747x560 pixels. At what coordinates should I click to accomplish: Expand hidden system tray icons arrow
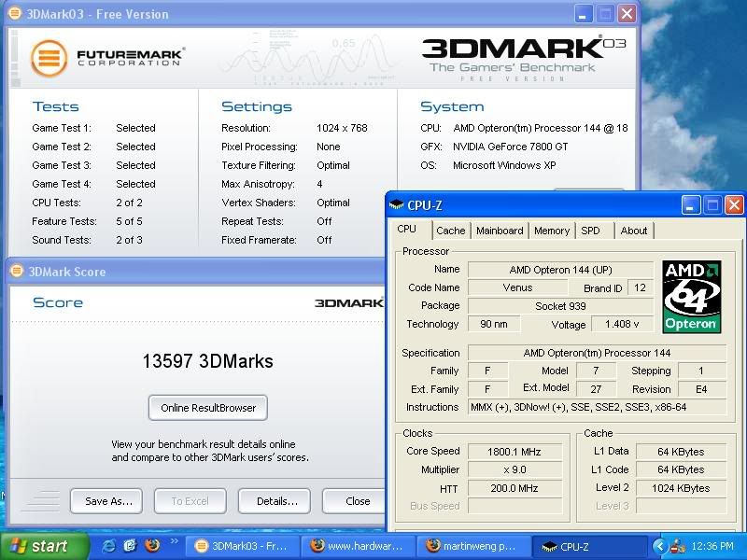coord(660,546)
